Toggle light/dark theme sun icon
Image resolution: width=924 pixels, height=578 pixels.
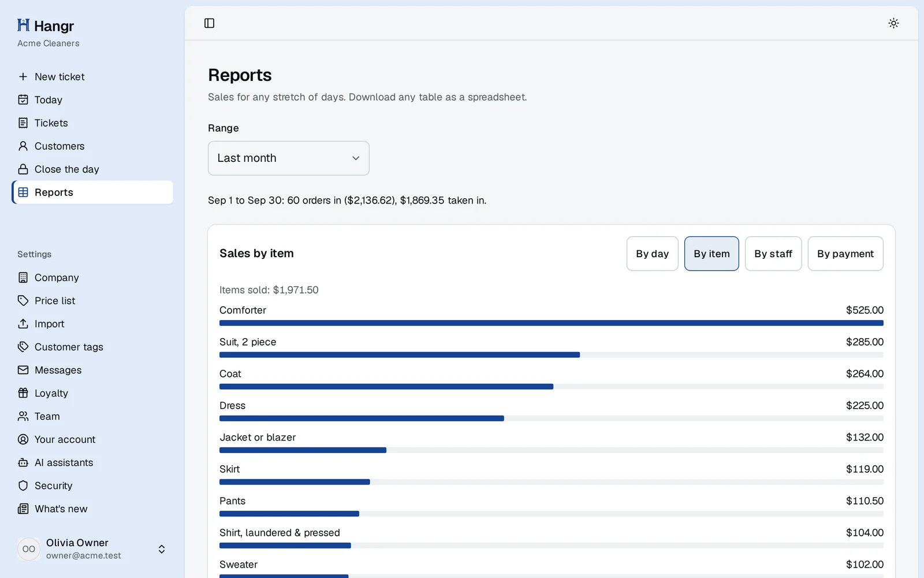[893, 23]
